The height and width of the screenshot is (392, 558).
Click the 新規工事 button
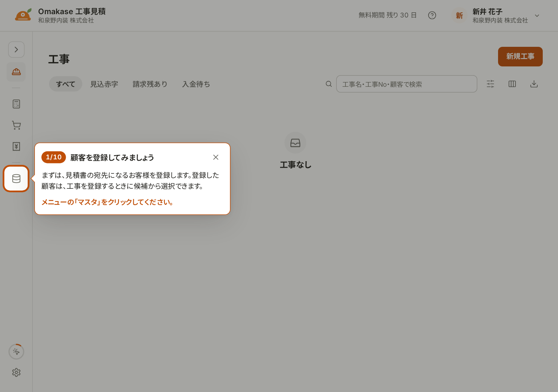point(520,57)
